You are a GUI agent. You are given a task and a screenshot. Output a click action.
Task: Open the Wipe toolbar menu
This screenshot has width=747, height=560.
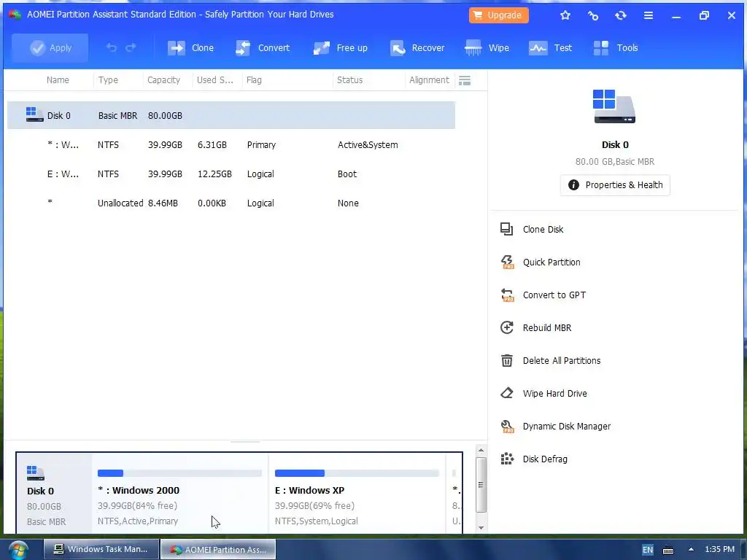pyautogui.click(x=487, y=47)
